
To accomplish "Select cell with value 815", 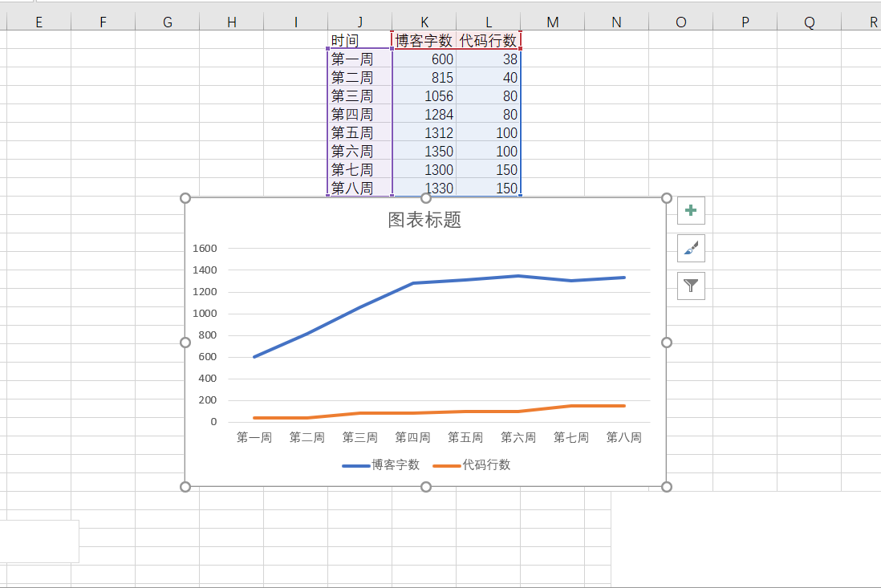I will point(424,78).
